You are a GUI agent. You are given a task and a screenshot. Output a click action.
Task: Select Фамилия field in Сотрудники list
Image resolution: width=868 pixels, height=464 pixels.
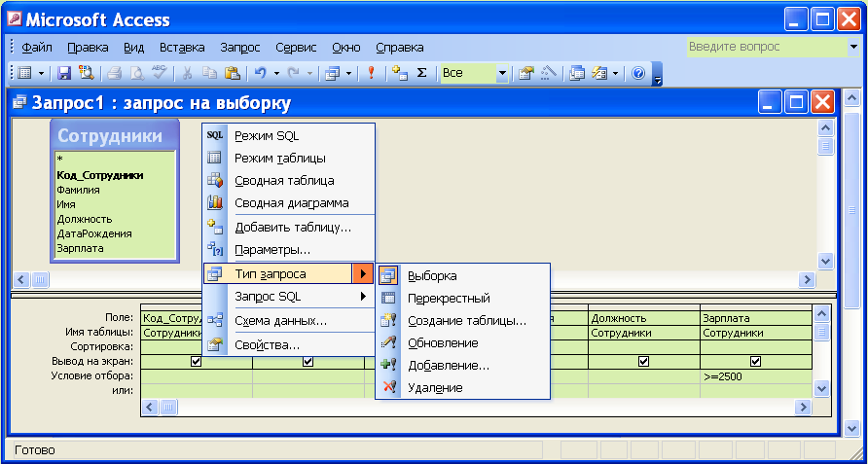[x=78, y=190]
